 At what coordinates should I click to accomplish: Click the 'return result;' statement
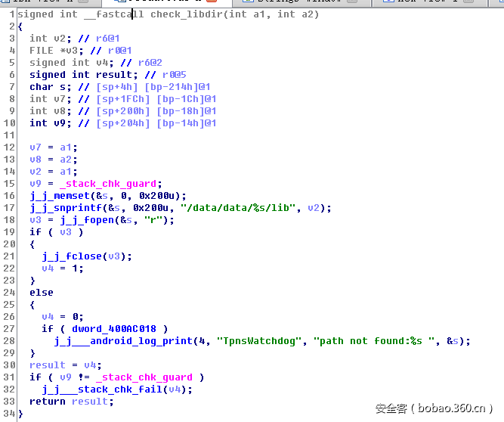(71, 402)
